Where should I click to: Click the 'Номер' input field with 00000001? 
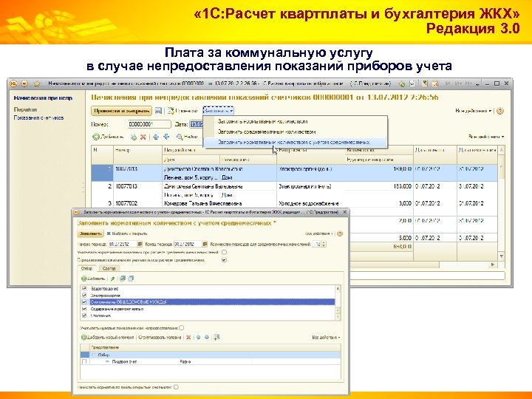tap(149, 125)
